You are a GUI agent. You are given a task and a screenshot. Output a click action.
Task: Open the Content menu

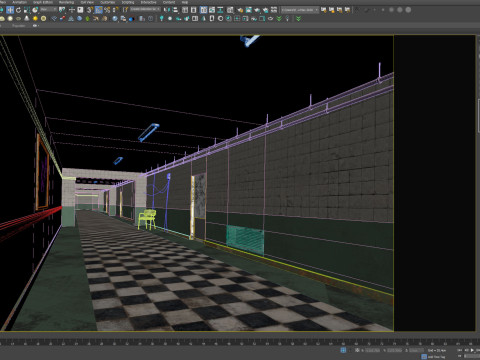[x=169, y=2]
